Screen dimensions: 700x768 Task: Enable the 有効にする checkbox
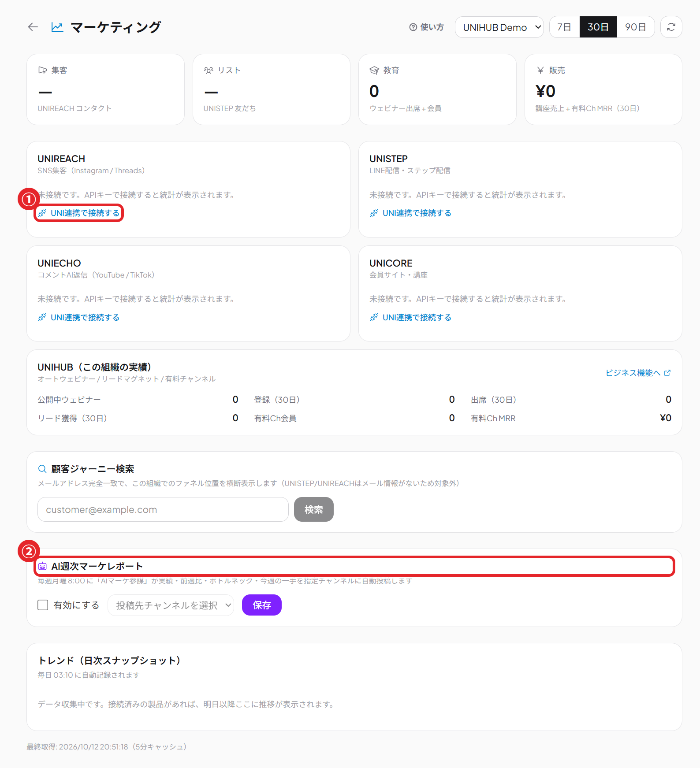click(43, 605)
